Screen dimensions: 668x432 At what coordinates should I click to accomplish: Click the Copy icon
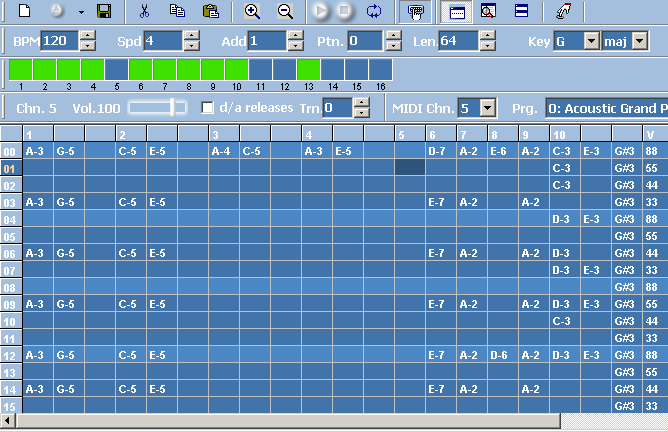pyautogui.click(x=177, y=12)
